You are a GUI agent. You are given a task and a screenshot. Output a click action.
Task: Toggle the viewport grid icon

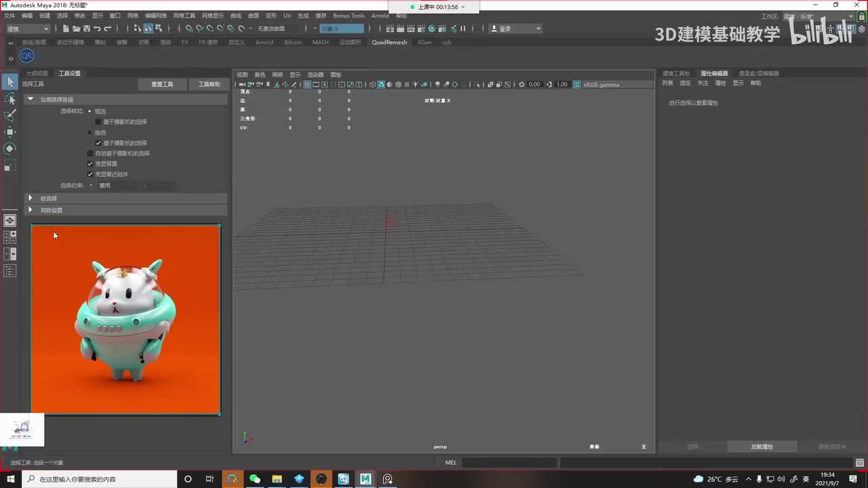(307, 85)
